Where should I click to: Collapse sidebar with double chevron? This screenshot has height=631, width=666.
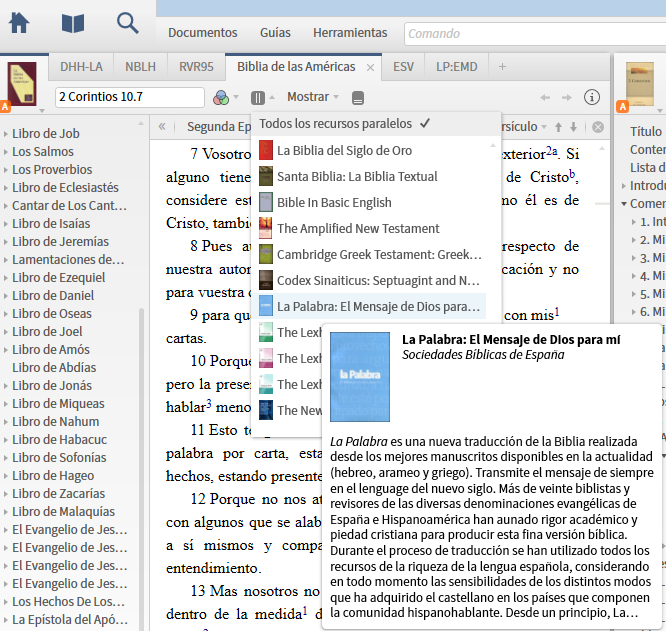pyautogui.click(x=162, y=127)
